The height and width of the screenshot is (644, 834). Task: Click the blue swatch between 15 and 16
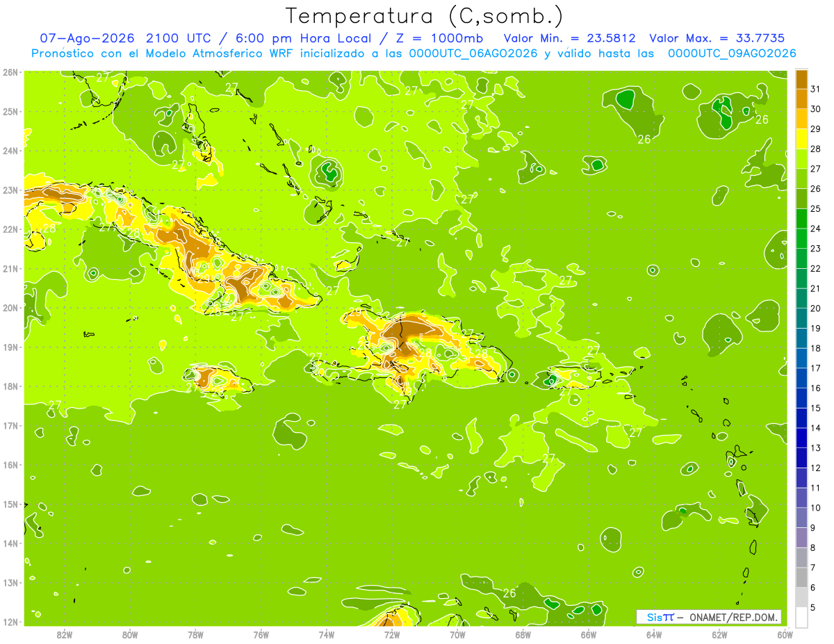(x=801, y=398)
